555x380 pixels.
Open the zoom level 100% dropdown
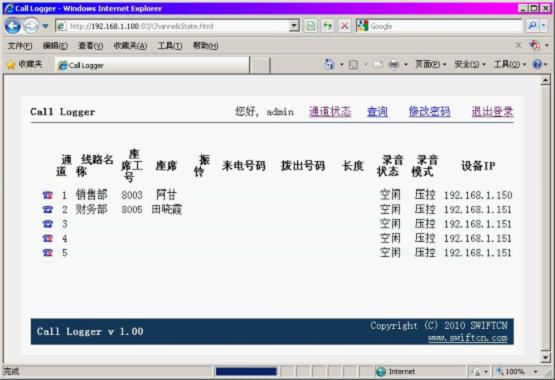click(x=517, y=371)
